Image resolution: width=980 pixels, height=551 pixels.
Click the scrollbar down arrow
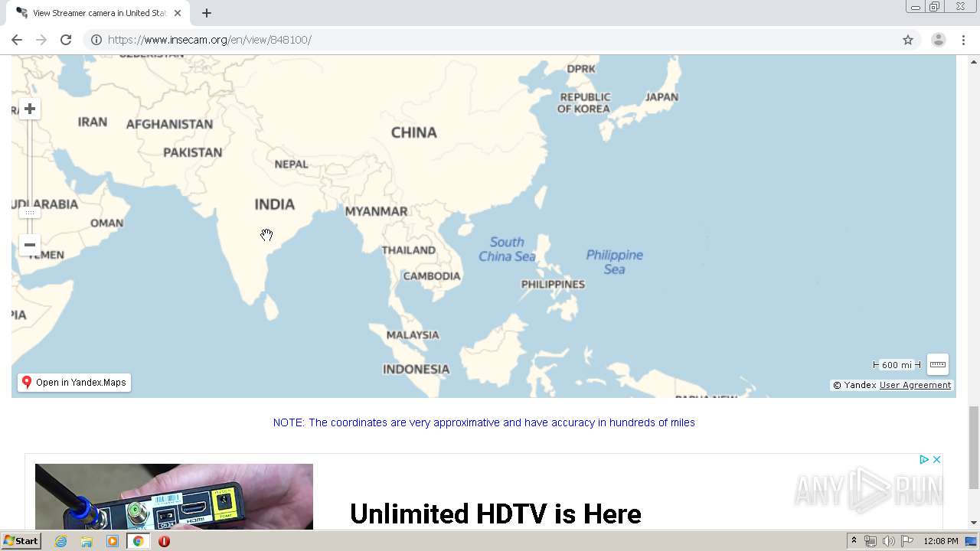[x=973, y=523]
